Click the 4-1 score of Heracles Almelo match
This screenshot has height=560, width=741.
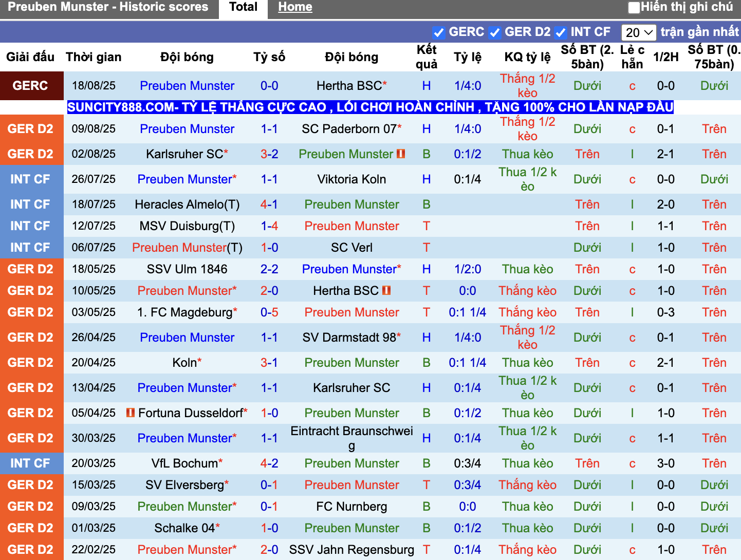(269, 204)
